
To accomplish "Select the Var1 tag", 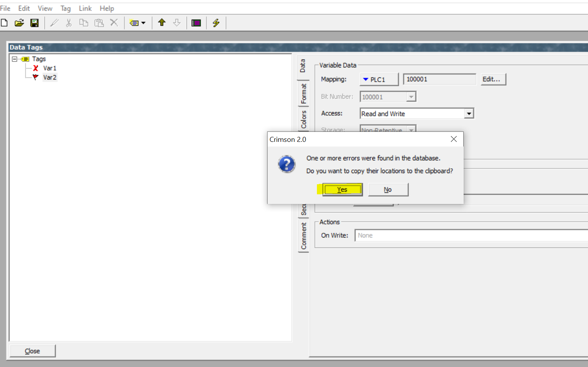I will click(50, 68).
